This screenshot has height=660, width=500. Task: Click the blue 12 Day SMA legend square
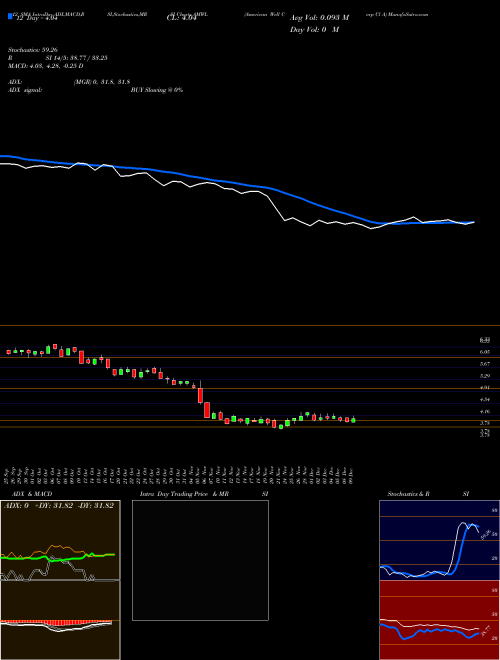click(x=10, y=17)
